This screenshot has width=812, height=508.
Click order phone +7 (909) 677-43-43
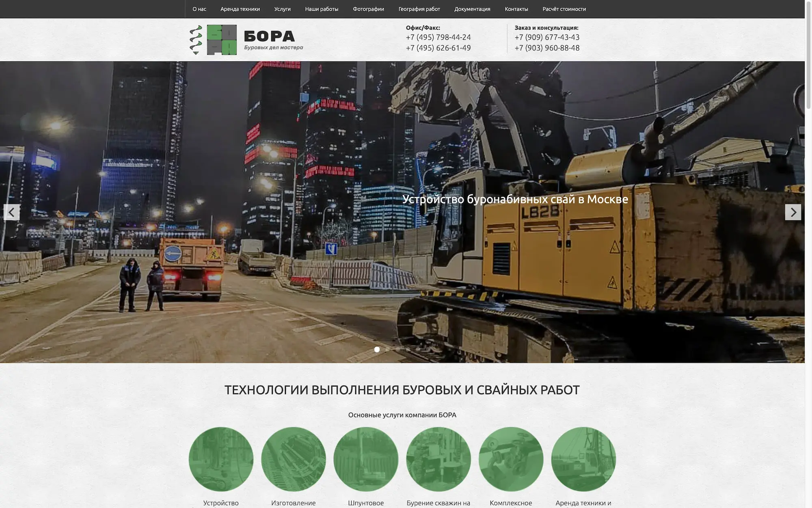click(x=547, y=37)
